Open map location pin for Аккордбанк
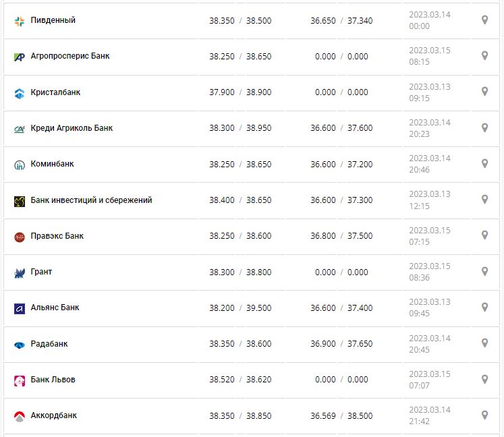 (484, 415)
